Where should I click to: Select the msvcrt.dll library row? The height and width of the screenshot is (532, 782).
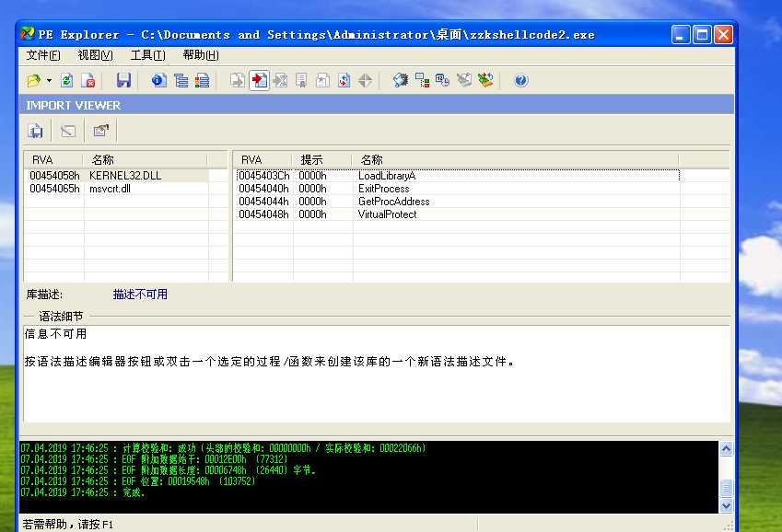[118, 189]
